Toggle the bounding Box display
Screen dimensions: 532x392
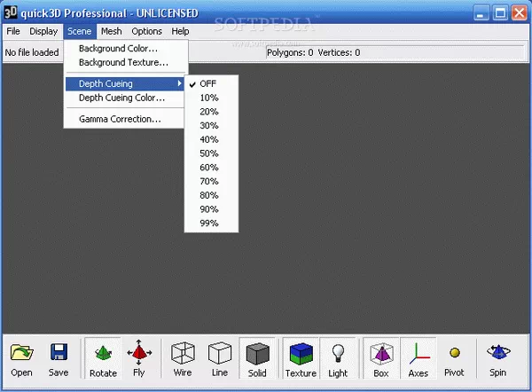tap(381, 358)
